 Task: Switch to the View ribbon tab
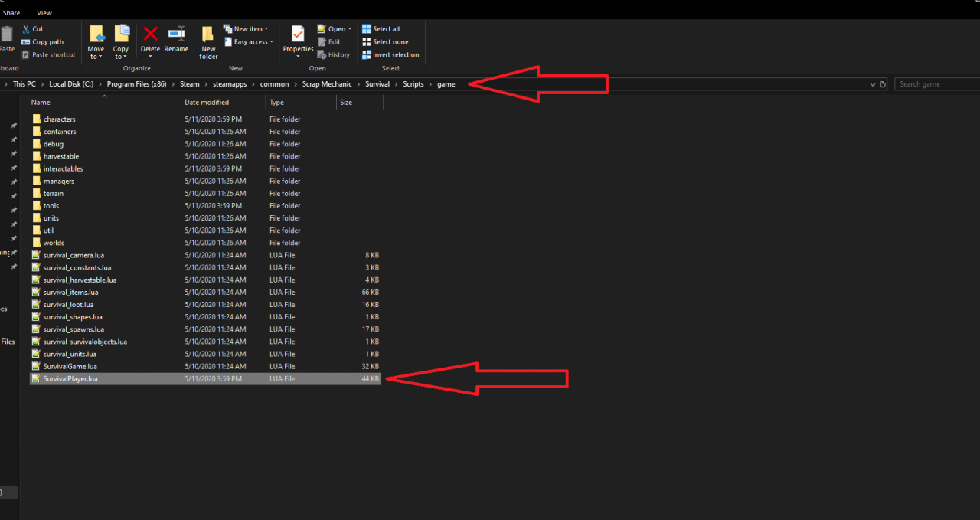point(44,13)
